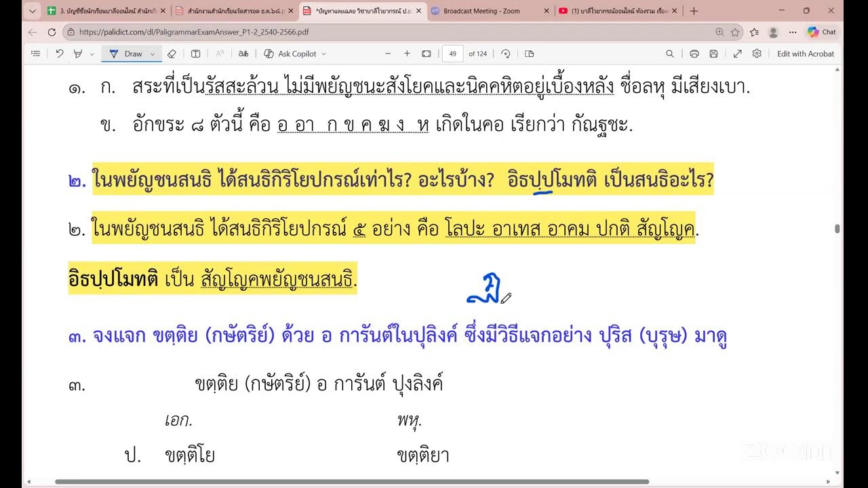Click the browser Back arrow
868x488 pixels.
click(x=33, y=32)
